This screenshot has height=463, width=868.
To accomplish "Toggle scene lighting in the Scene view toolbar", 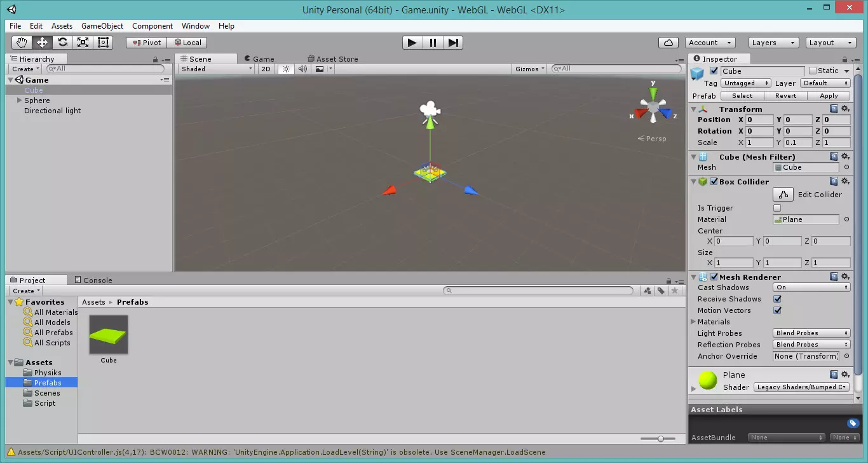I will [x=286, y=69].
